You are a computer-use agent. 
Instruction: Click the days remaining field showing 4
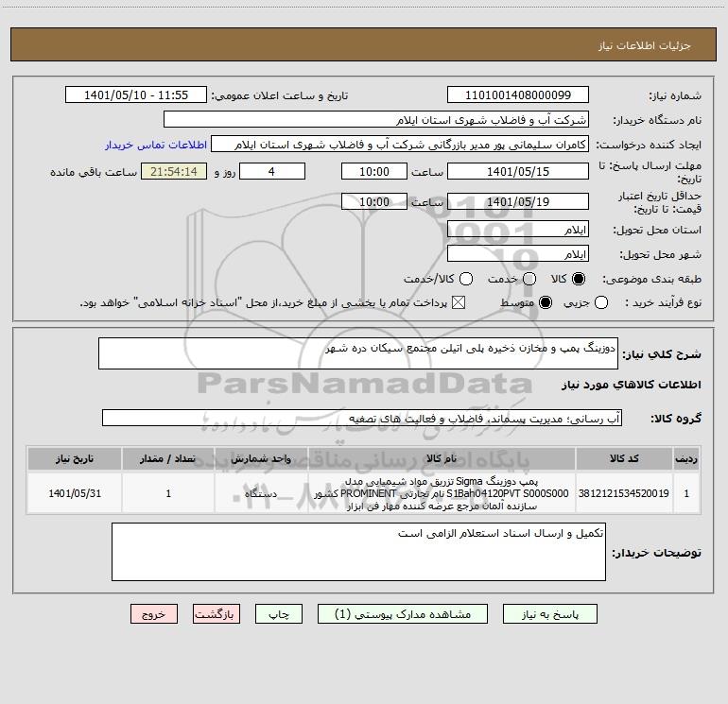(x=272, y=171)
